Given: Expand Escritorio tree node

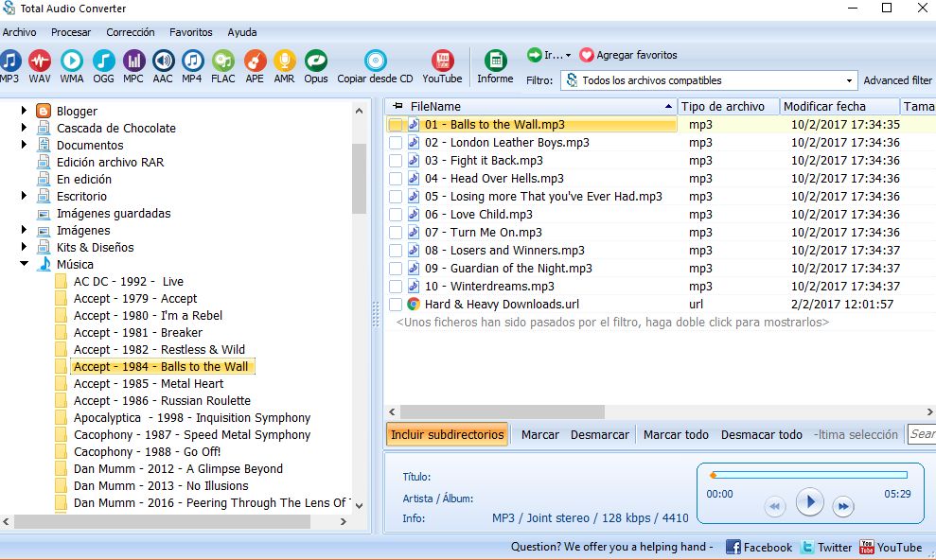Looking at the screenshot, I should (24, 196).
